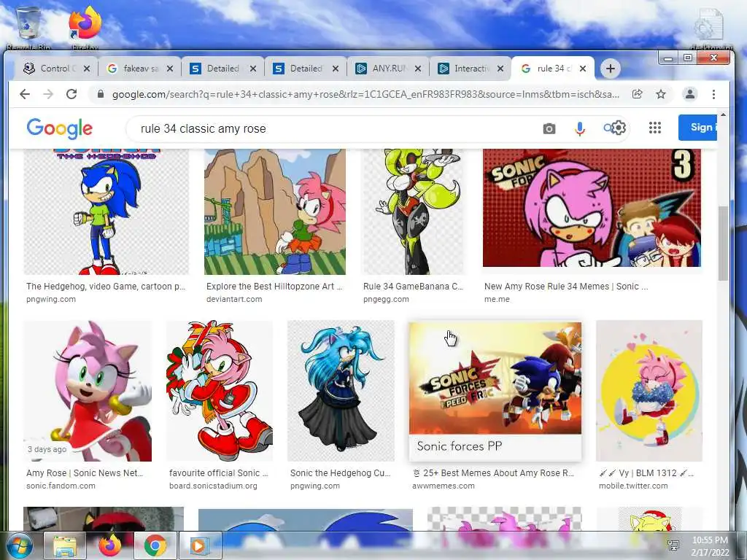The image size is (747, 560).
Task: Open the blue-haired hedgehog pngwing thumbnail
Action: [x=341, y=391]
